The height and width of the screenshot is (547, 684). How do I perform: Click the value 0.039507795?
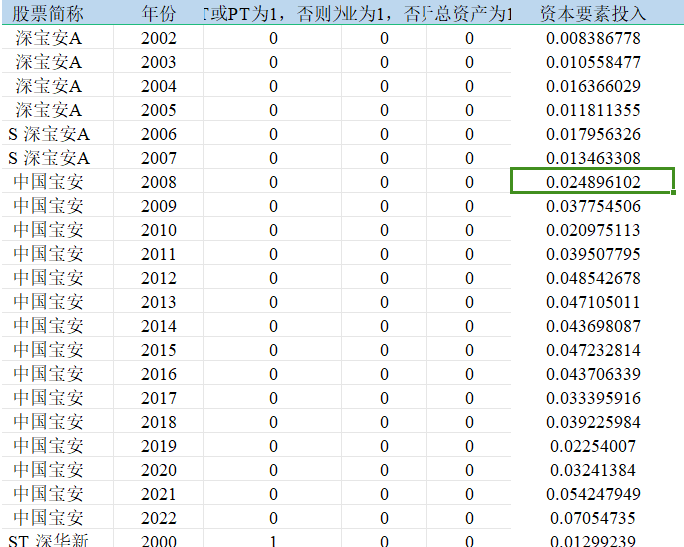coord(593,254)
